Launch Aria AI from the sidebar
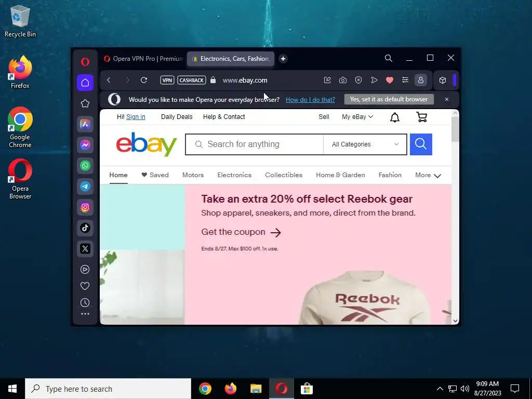Screen dimensions: 532x399 [x=85, y=124]
